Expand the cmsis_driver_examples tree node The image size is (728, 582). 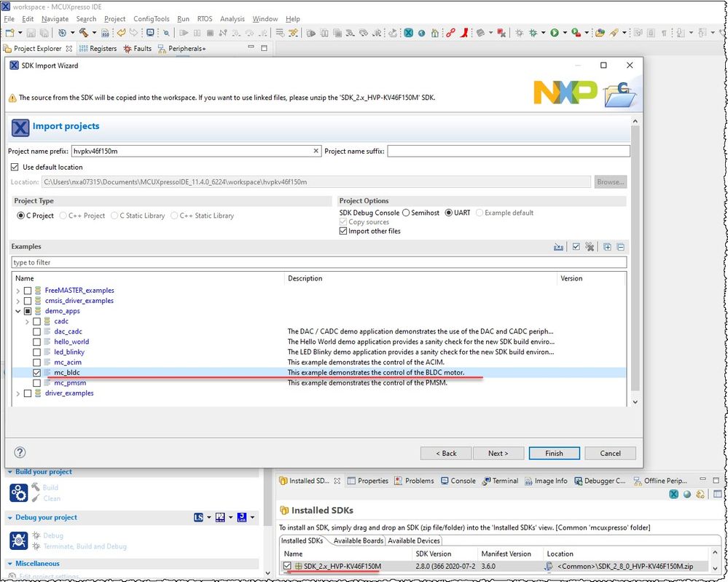[x=18, y=302]
